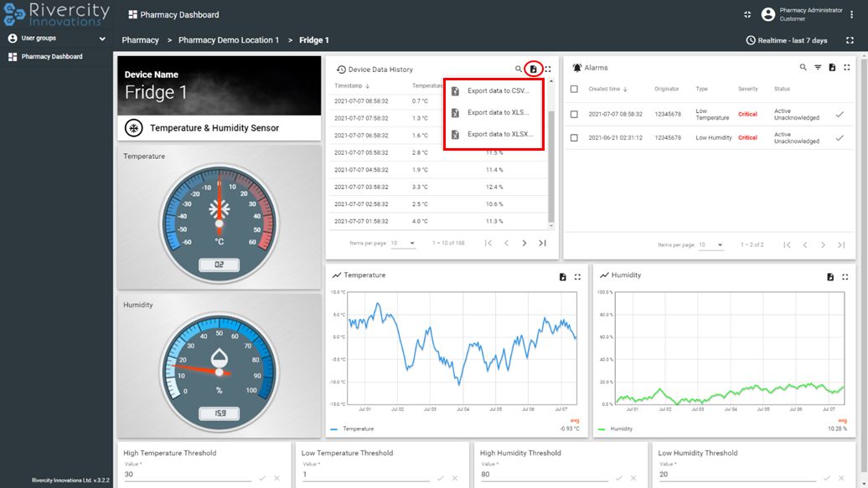Tick the checkbox for Low Temperature alarm
This screenshot has width=868, height=488.
[574, 115]
